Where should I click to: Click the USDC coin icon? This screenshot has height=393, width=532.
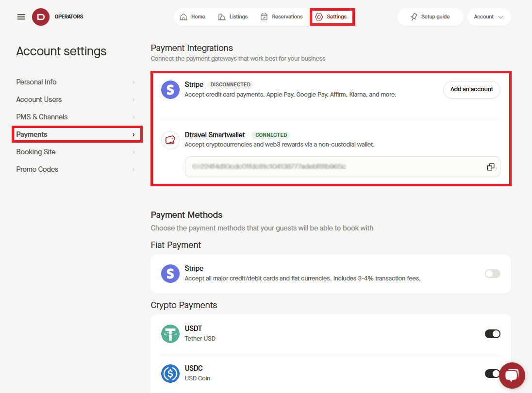[x=170, y=373]
